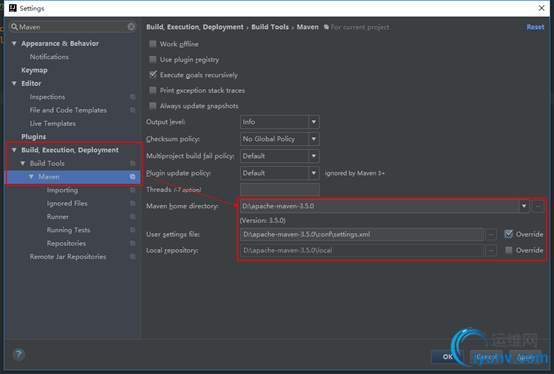Click Maven home directory path field
This screenshot has width=554, height=374.
click(x=379, y=206)
